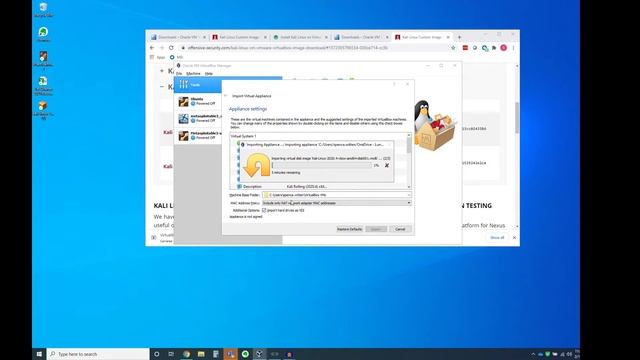Open File Explorer from the taskbar
This screenshot has width=640, height=360.
201,354
